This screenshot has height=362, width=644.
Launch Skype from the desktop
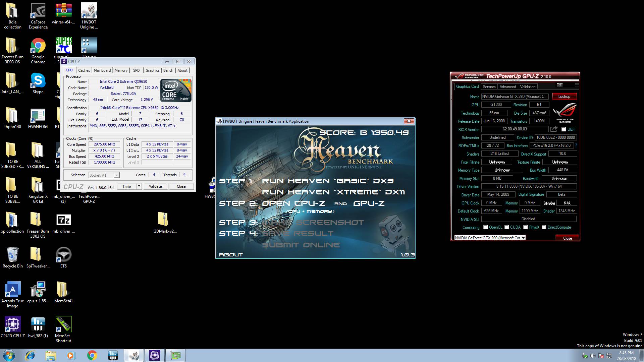[38, 83]
